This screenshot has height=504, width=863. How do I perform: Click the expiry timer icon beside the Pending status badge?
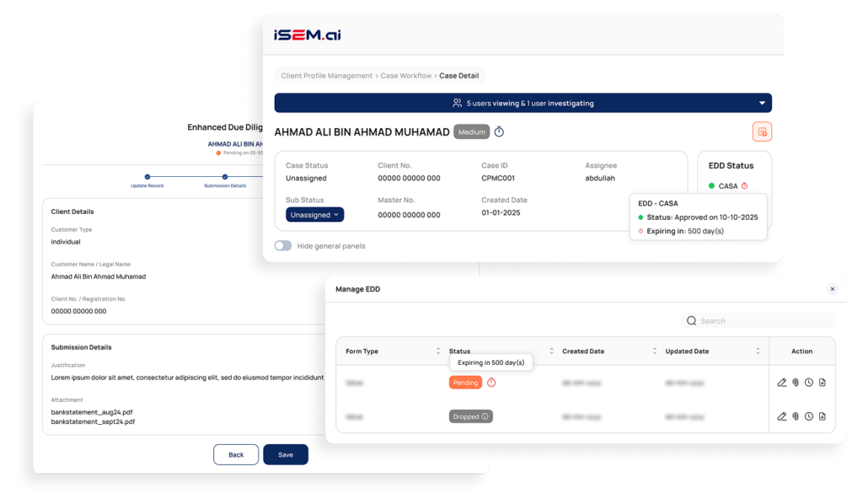(x=489, y=382)
